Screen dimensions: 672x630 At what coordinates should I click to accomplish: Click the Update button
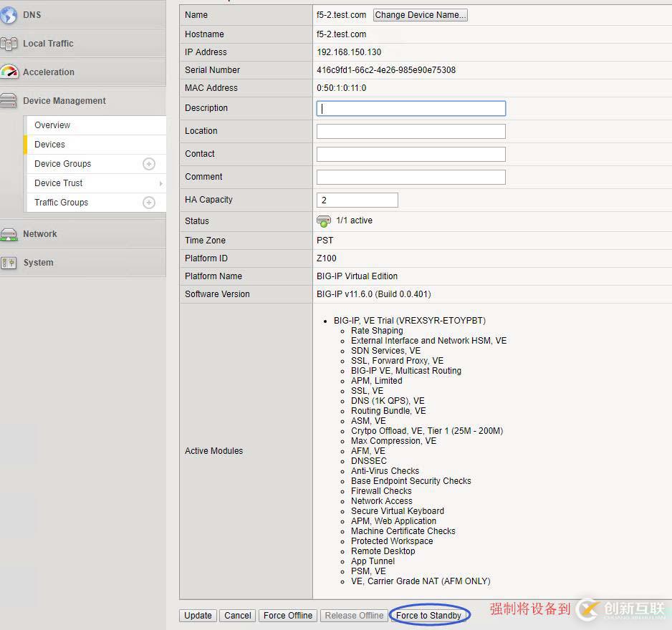pos(198,616)
